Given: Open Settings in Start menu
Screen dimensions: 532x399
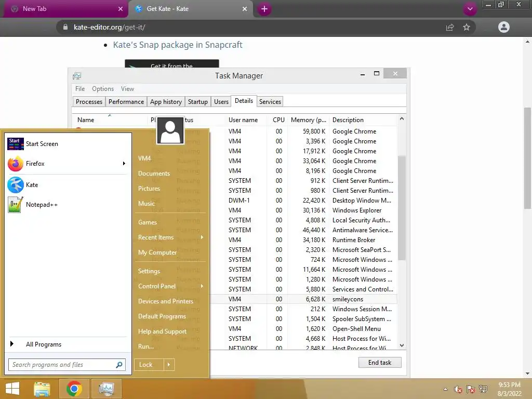Looking at the screenshot, I should (149, 271).
